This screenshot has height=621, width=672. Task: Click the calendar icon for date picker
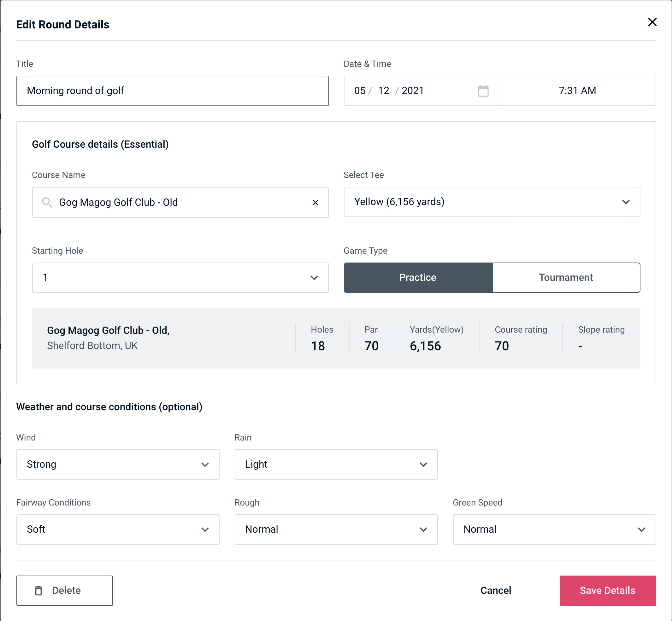click(x=483, y=91)
